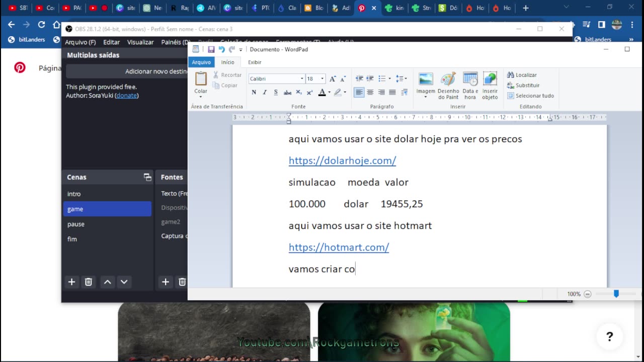Click the add source plus icon in OBS Fontes
The image size is (644, 362).
pyautogui.click(x=165, y=282)
